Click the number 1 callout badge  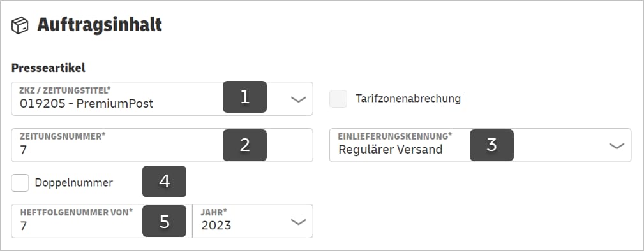(x=245, y=97)
